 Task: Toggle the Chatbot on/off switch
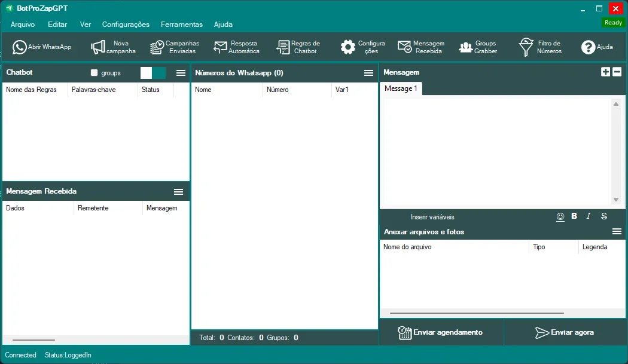(x=153, y=73)
